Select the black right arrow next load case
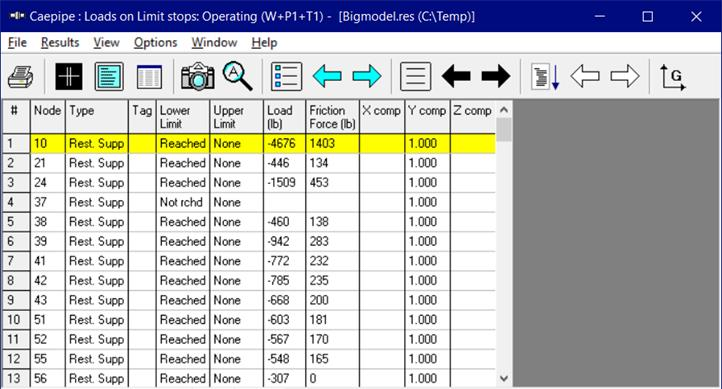This screenshot has height=389, width=722. (x=496, y=76)
